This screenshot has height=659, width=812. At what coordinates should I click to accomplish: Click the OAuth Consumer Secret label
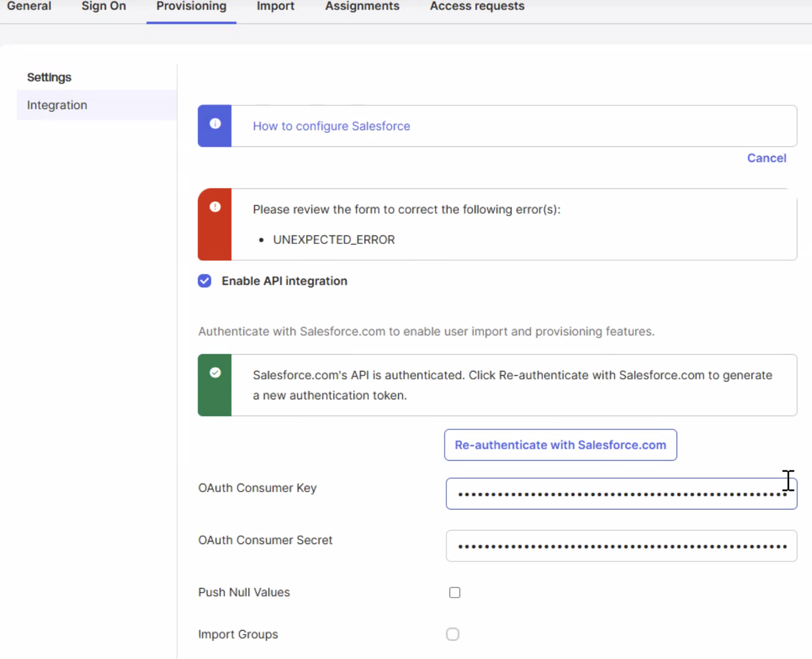[265, 540]
